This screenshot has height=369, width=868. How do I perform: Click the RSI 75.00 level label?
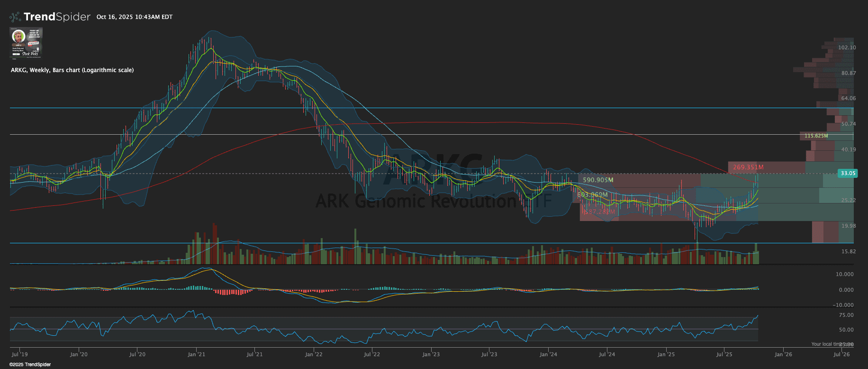846,315
